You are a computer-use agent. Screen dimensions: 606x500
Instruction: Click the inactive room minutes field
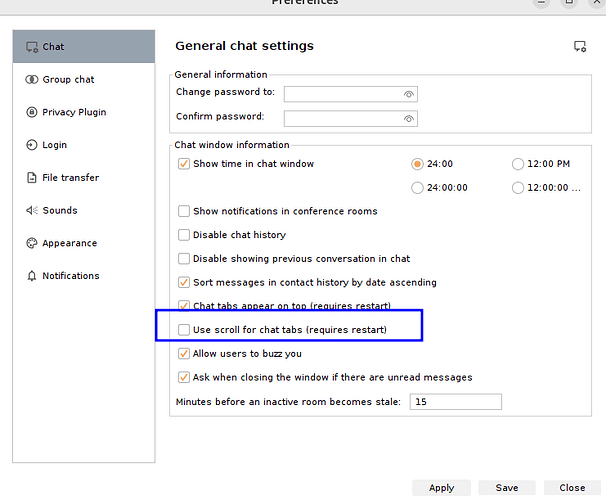pos(454,402)
